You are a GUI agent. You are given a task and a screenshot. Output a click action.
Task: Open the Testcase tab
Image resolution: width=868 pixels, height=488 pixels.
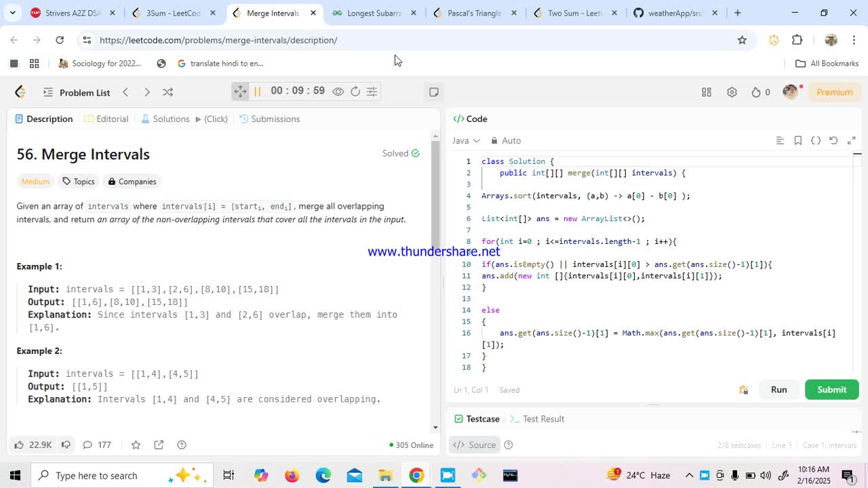[x=477, y=419]
